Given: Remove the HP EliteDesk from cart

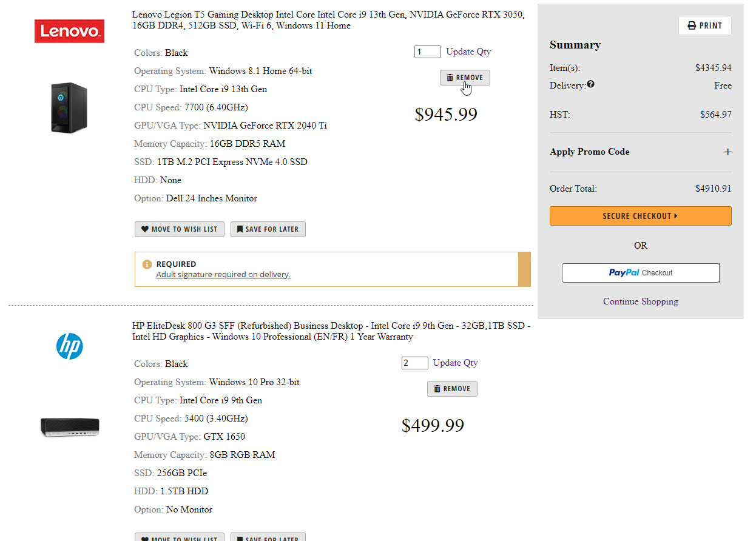Looking at the screenshot, I should pyautogui.click(x=452, y=389).
